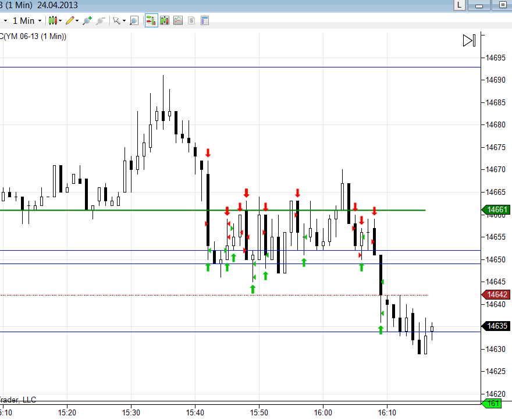The width and height of the screenshot is (512, 420).
Task: Toggle the Chart Trader icon
Action: (151, 21)
